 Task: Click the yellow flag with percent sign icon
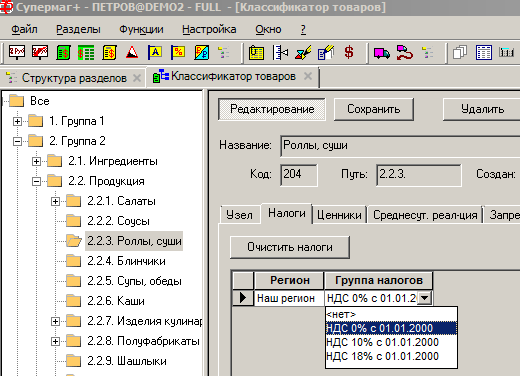178,53
